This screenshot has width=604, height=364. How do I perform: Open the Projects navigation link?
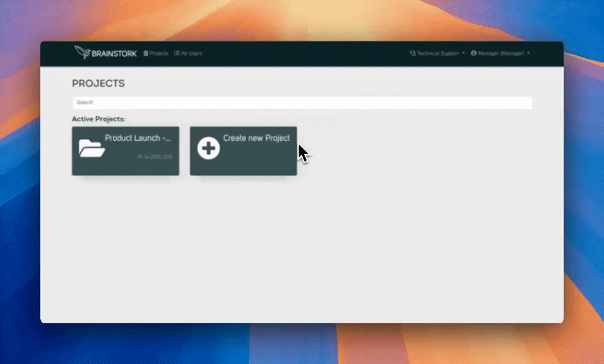coord(156,54)
